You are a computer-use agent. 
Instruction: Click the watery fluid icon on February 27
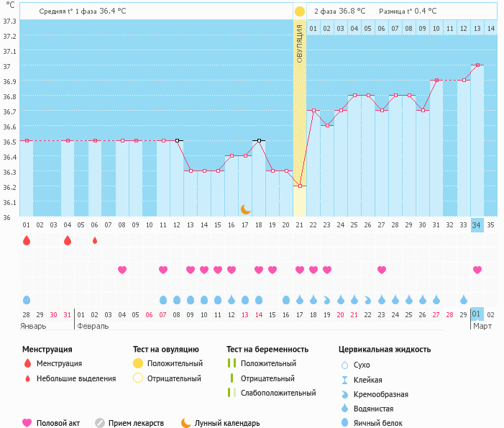[x=436, y=300]
